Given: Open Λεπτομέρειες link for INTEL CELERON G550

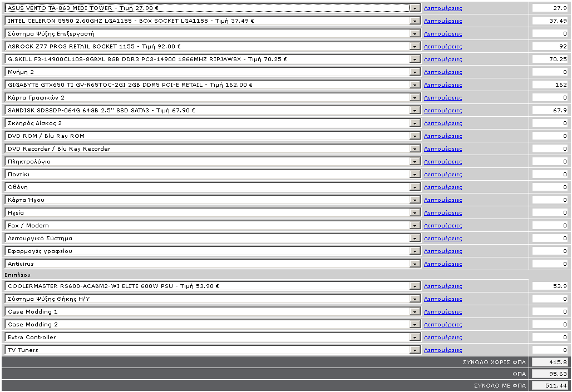Looking at the screenshot, I should (x=443, y=21).
